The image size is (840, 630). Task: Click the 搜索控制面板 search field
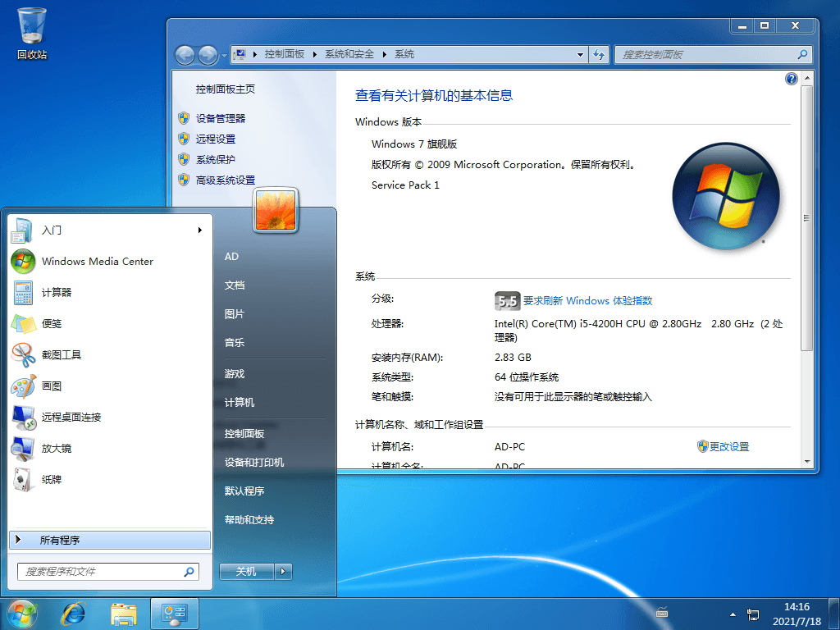pyautogui.click(x=713, y=54)
